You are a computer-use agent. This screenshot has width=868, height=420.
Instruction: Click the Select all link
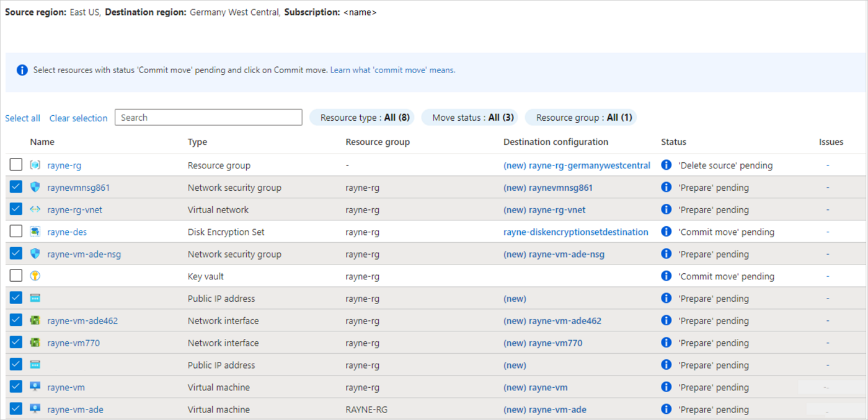22,118
